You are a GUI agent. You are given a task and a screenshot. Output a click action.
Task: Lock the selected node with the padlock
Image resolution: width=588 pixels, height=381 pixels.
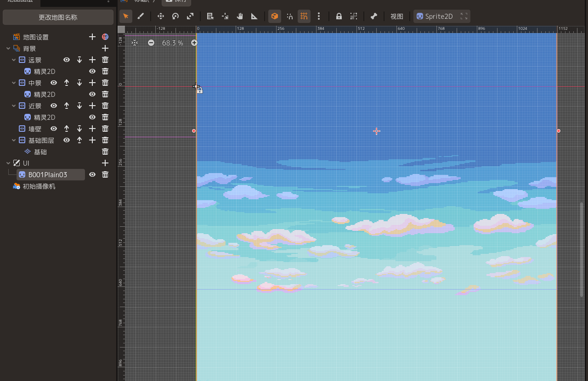[339, 17]
